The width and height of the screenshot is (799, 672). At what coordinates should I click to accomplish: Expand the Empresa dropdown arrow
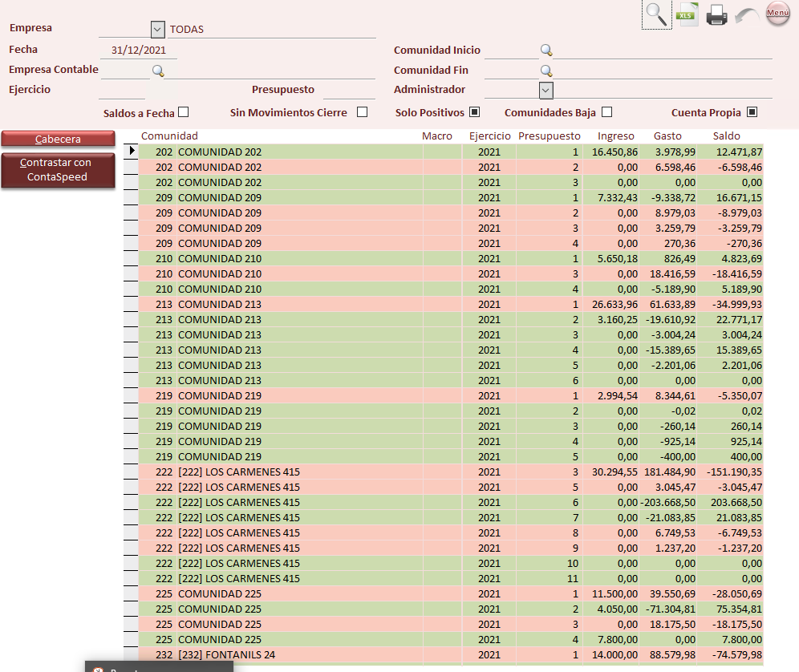click(x=157, y=30)
